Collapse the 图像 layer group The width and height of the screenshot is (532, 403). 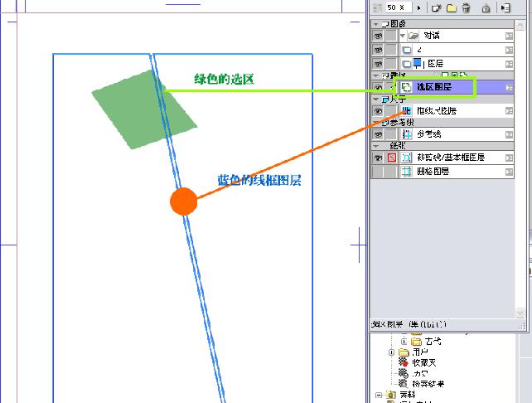[375, 24]
